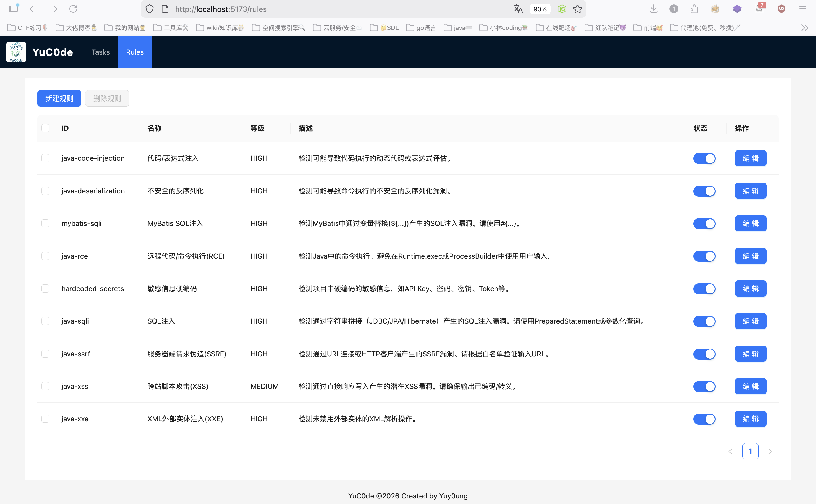Reload the page with refresh icon
Screen dimensions: 816x504
tap(73, 9)
